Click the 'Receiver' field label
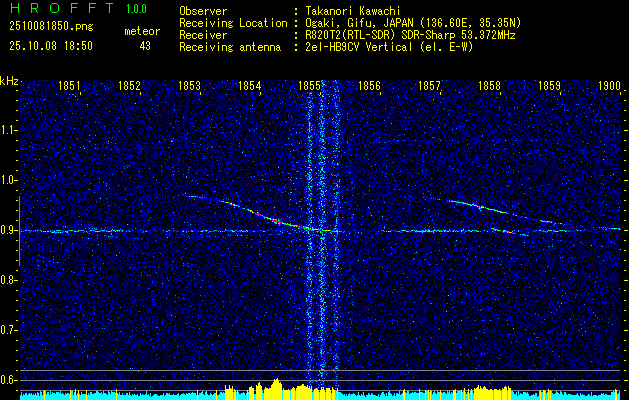Image resolution: width=629 pixels, height=400 pixels. [203, 35]
